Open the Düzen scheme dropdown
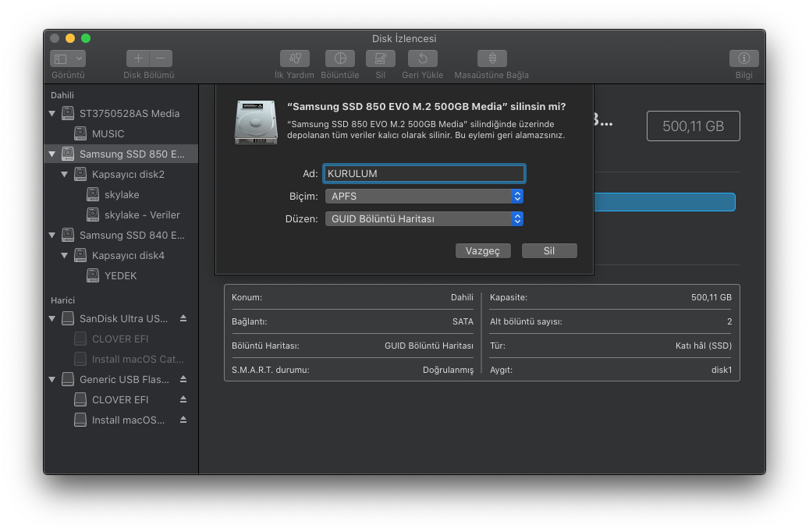809x532 pixels. click(x=424, y=219)
